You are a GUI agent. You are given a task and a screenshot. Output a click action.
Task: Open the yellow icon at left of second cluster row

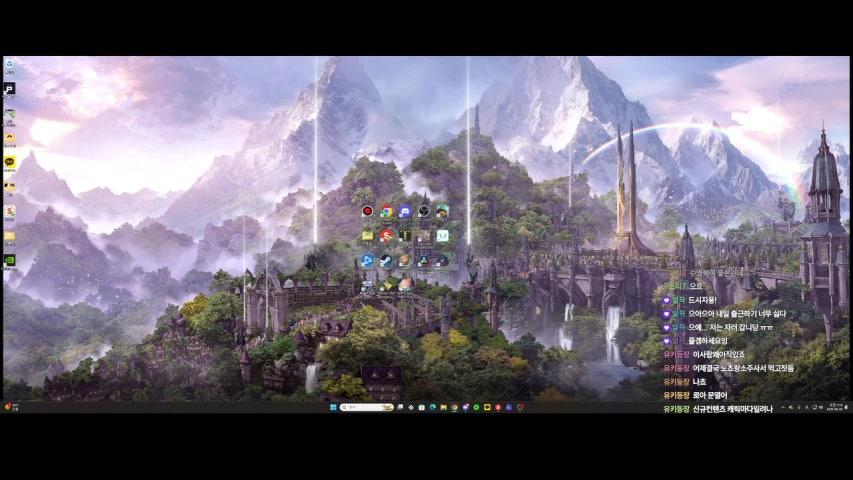click(367, 236)
